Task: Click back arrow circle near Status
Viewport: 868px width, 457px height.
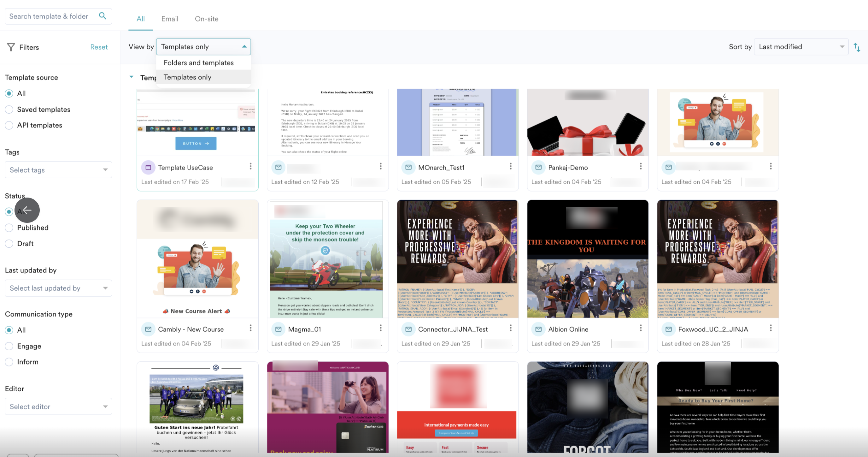Action: 27,211
